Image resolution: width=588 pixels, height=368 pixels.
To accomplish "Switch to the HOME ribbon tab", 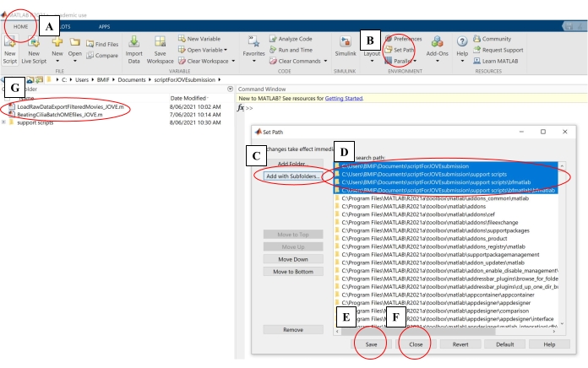I will pos(18,26).
